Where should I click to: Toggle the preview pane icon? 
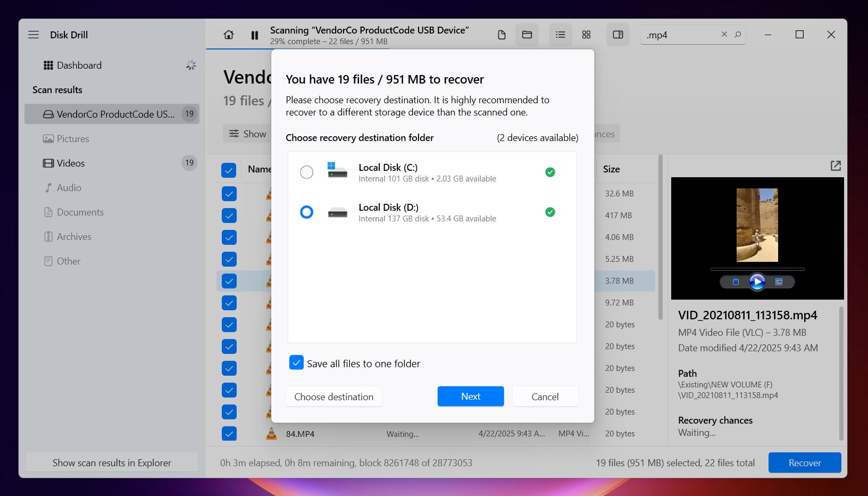coord(618,35)
